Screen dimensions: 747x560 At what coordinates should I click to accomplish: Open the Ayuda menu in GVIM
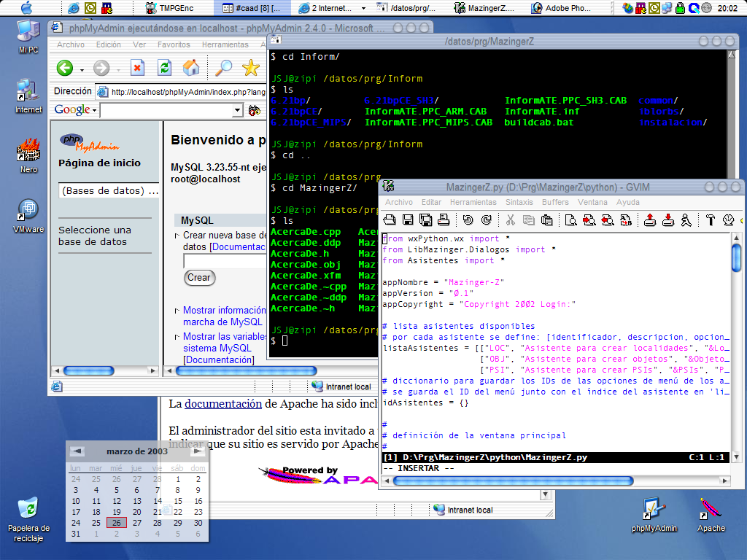point(628,202)
